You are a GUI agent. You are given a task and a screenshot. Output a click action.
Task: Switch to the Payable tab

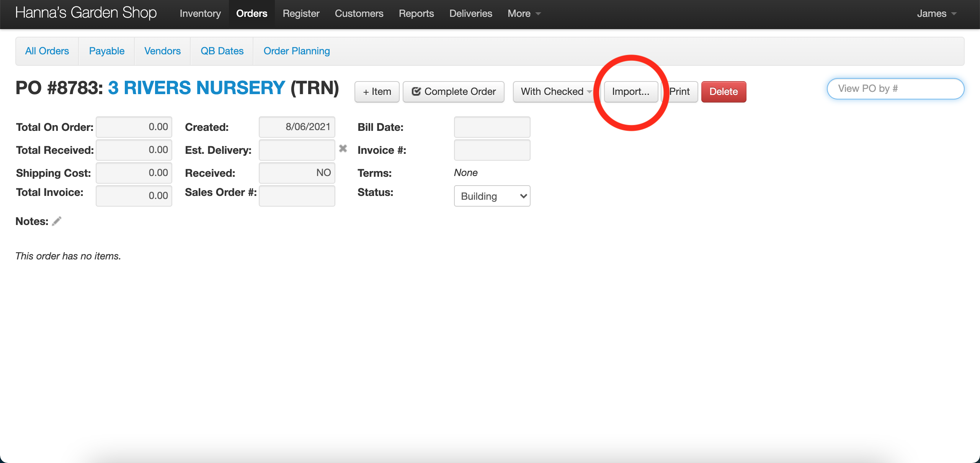[x=106, y=51]
